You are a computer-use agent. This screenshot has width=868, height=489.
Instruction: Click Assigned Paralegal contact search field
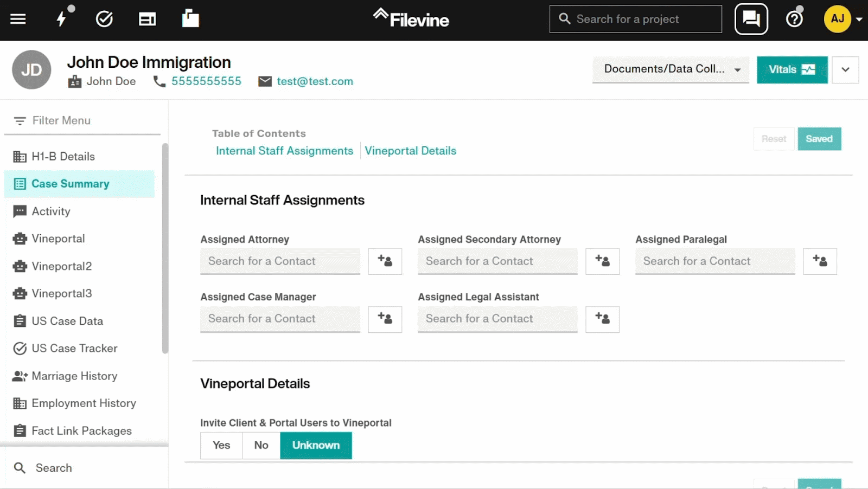(x=715, y=261)
